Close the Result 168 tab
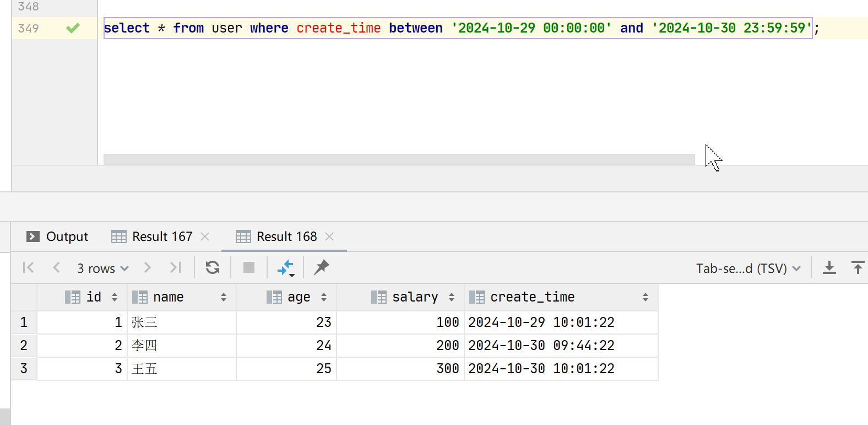 (x=329, y=236)
